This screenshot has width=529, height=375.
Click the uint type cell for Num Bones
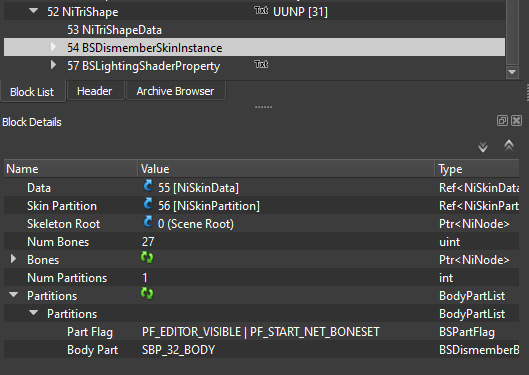tap(449, 242)
